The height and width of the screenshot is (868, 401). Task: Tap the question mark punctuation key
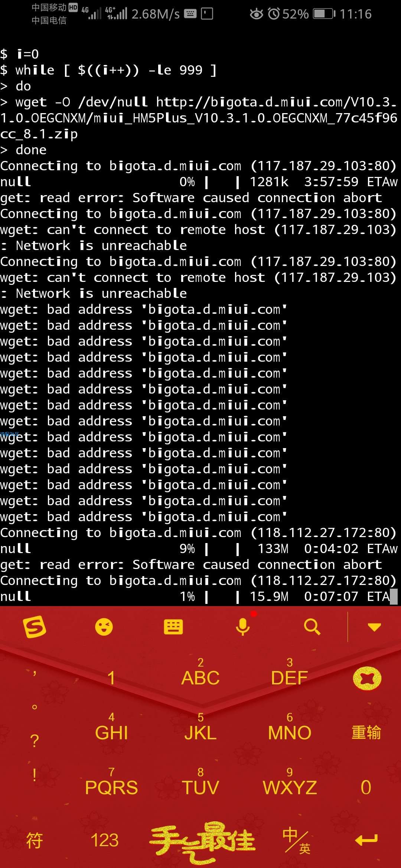(34, 741)
